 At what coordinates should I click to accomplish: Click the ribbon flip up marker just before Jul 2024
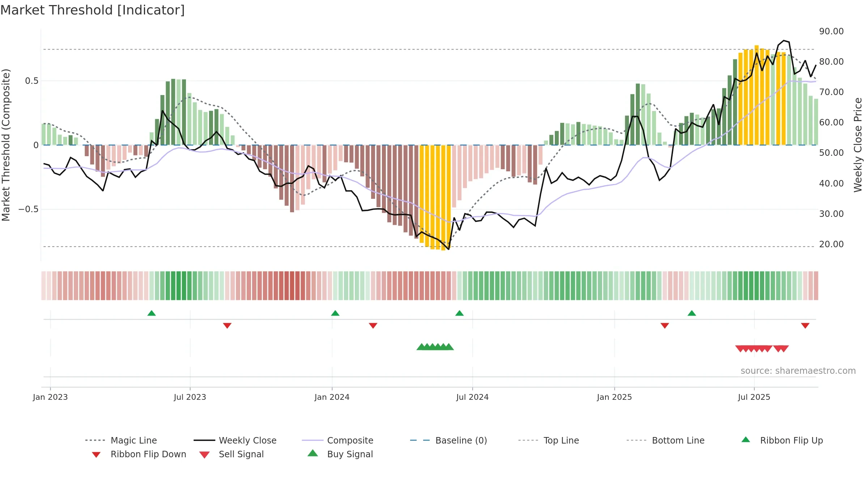(x=459, y=313)
